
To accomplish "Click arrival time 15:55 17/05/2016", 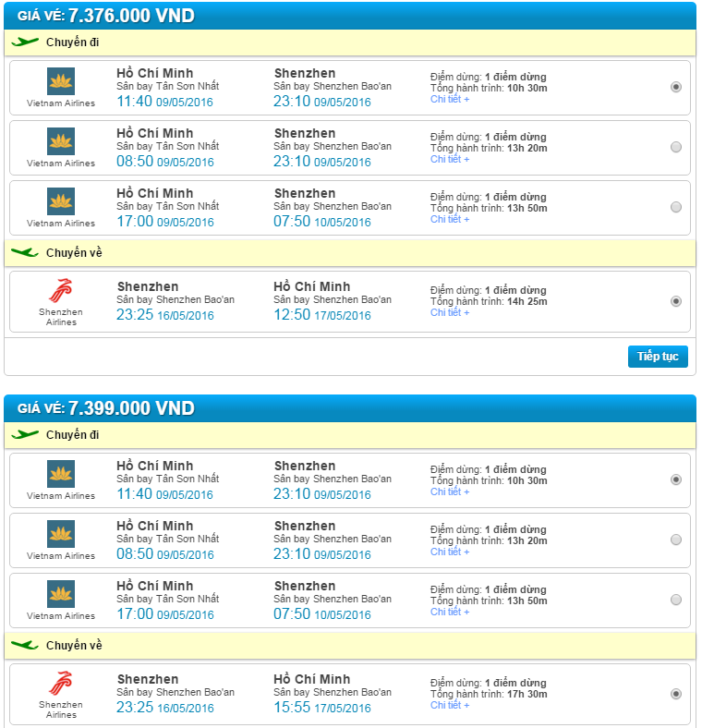I will coord(322,707).
